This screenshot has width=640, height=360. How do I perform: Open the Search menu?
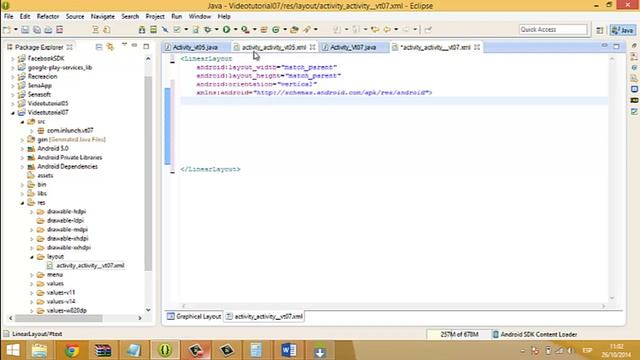(x=130, y=16)
